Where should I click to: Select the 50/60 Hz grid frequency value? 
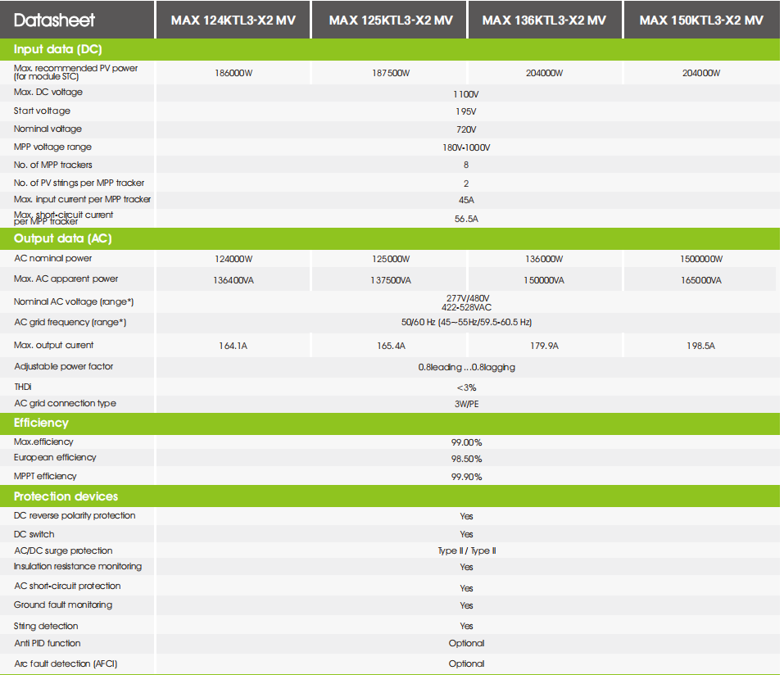(466, 323)
